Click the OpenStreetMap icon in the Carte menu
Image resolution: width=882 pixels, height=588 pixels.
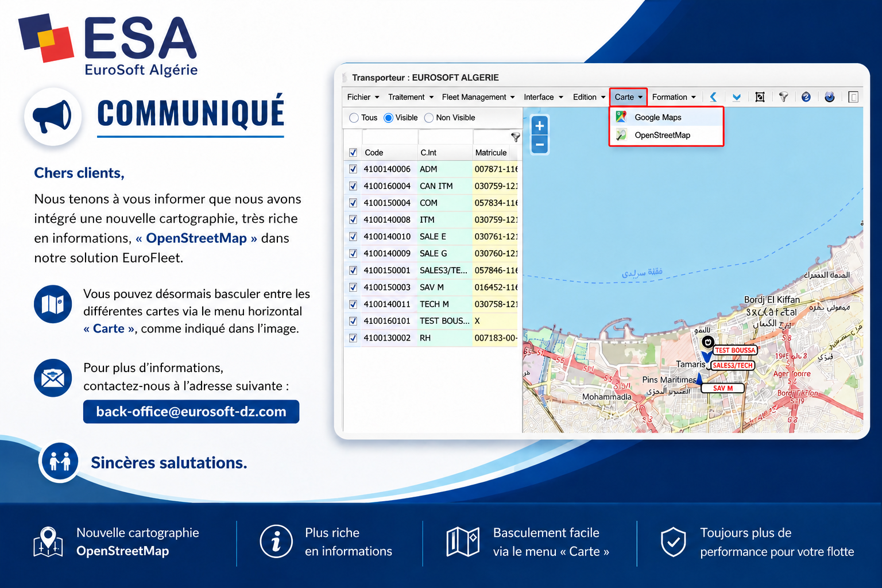coord(621,135)
